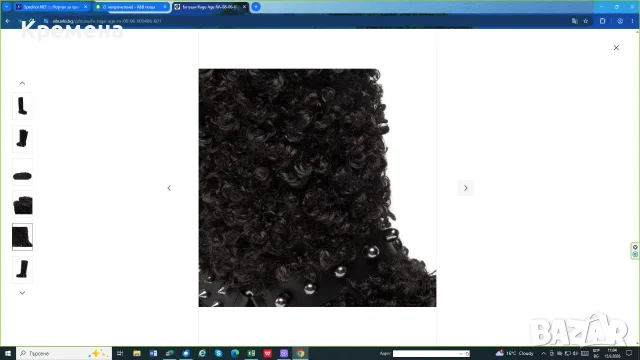Select fifth thumbnail with fur close-up
This screenshot has width=640, height=360.
pyautogui.click(x=22, y=237)
